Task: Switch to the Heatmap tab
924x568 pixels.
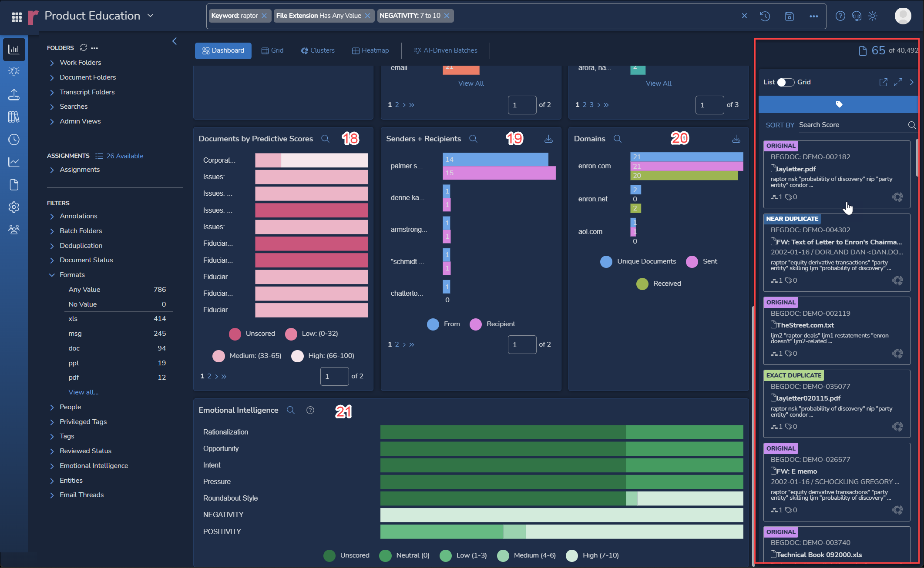Action: [x=370, y=50]
